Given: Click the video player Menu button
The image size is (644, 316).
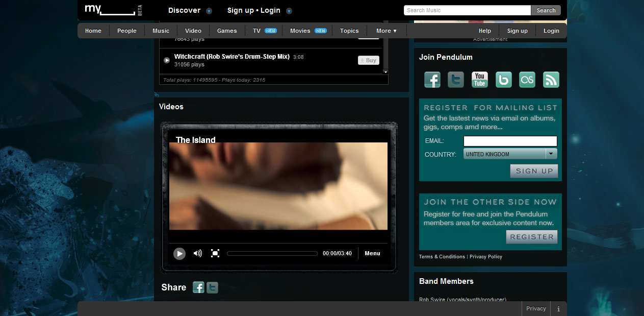Looking at the screenshot, I should click(x=372, y=253).
